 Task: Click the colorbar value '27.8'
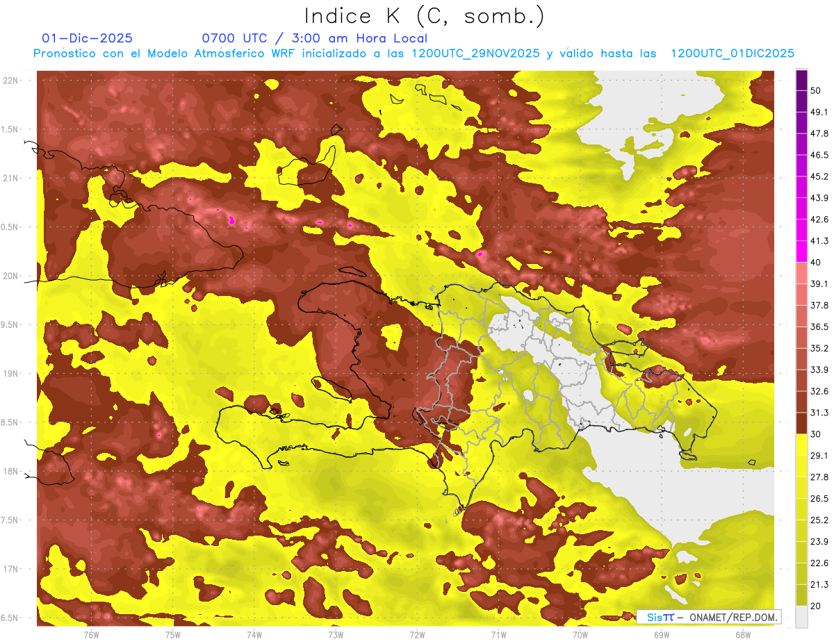point(819,477)
